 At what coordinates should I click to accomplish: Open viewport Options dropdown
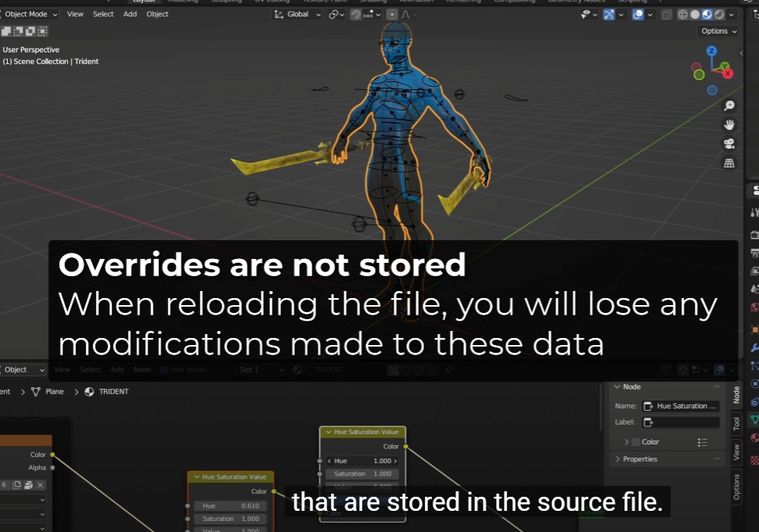[x=718, y=31]
